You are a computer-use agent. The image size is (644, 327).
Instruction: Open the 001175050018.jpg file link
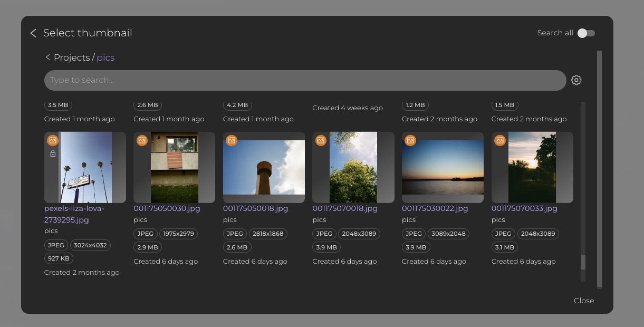pyautogui.click(x=256, y=208)
